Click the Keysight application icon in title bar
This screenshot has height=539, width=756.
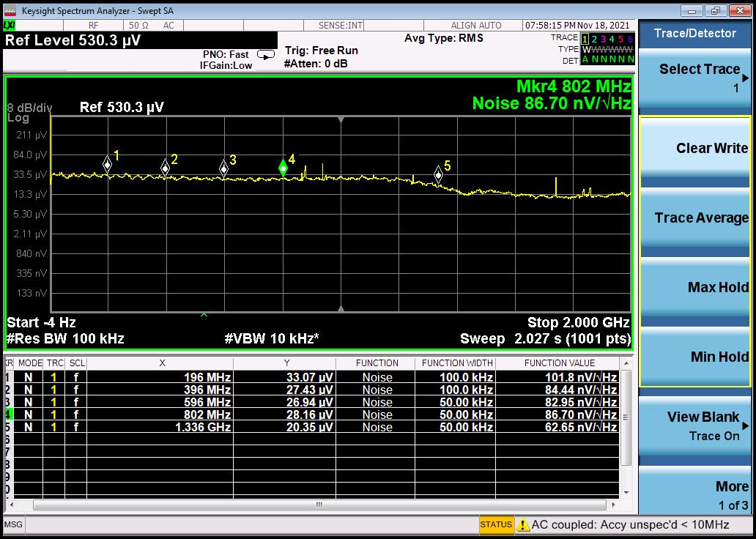pyautogui.click(x=10, y=10)
